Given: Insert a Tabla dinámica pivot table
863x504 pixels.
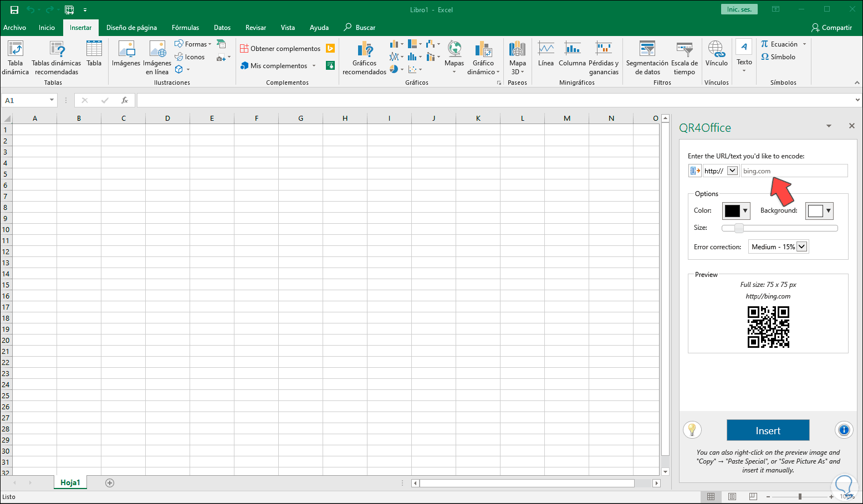Looking at the screenshot, I should 16,58.
